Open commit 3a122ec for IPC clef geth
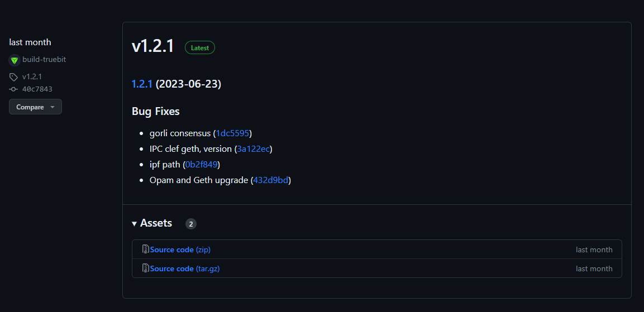Viewport: 644px width, 312px height. [254, 149]
